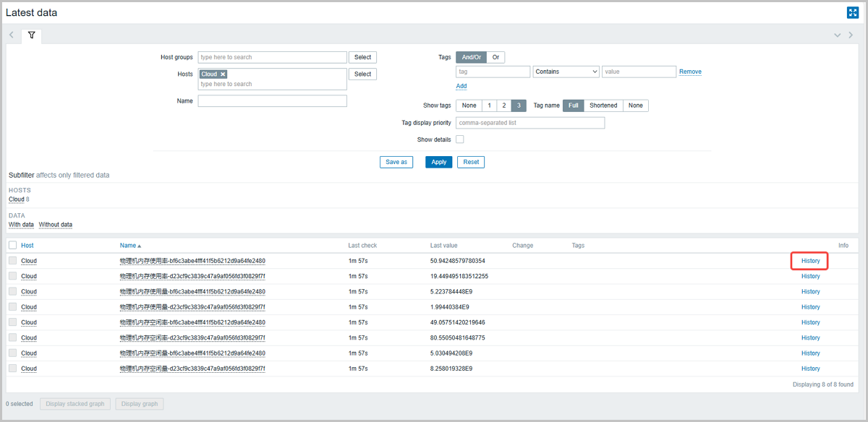Set Tag name display to Shortened
The width and height of the screenshot is (868, 422).
tap(603, 105)
